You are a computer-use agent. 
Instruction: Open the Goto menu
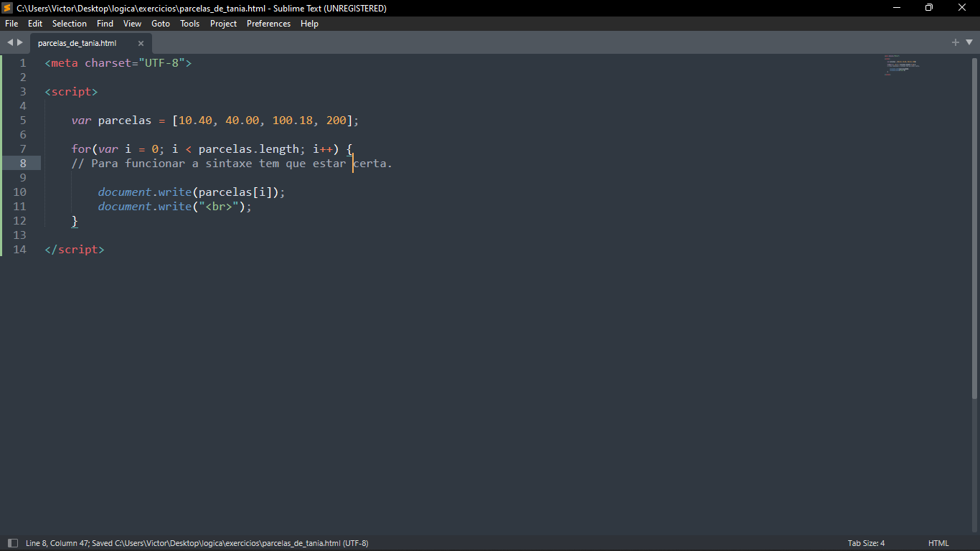[x=161, y=24]
